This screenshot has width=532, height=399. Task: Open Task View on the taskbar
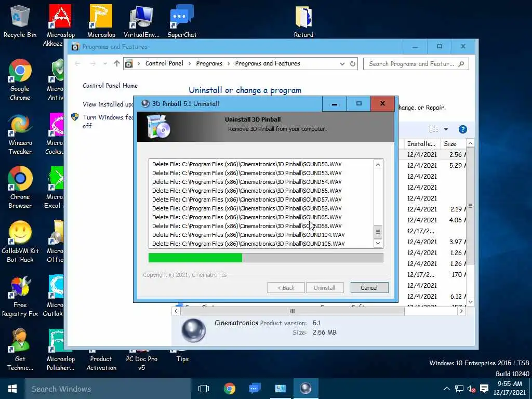coord(204,389)
